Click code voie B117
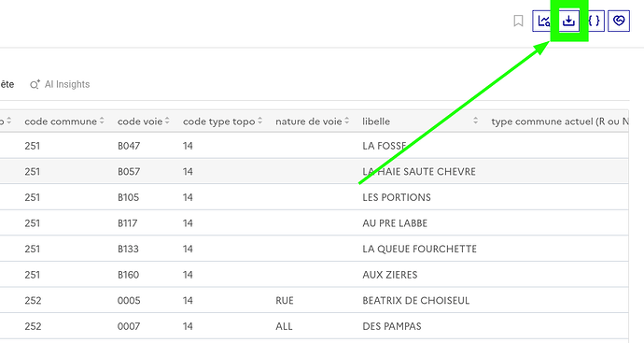The width and height of the screenshot is (644, 343). tap(127, 223)
